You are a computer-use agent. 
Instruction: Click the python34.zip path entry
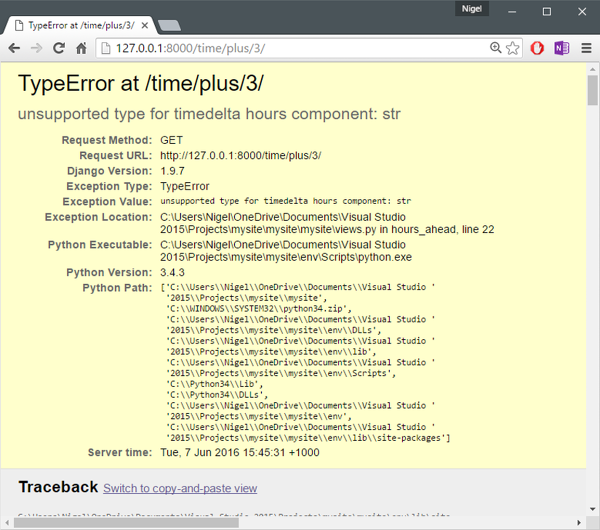(259, 308)
